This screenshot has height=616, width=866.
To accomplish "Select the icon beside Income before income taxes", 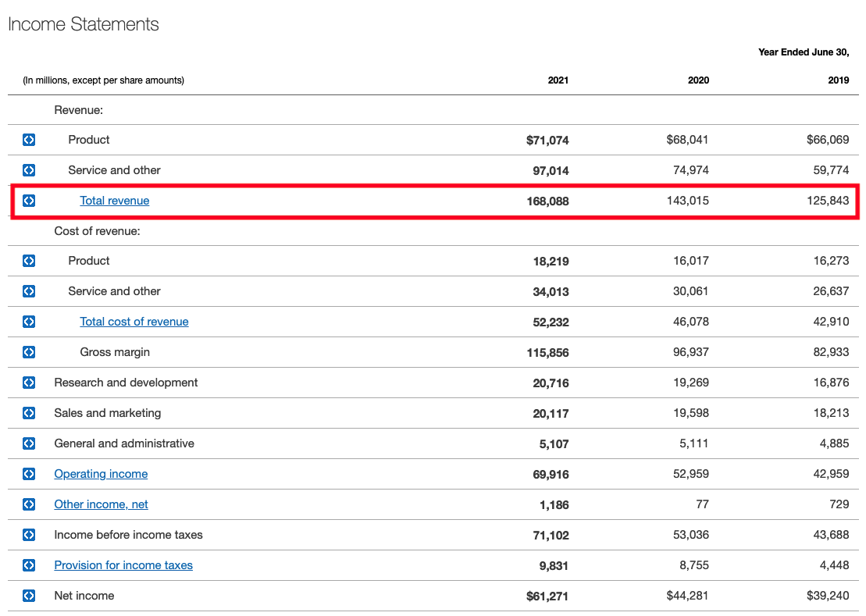I will (x=29, y=535).
